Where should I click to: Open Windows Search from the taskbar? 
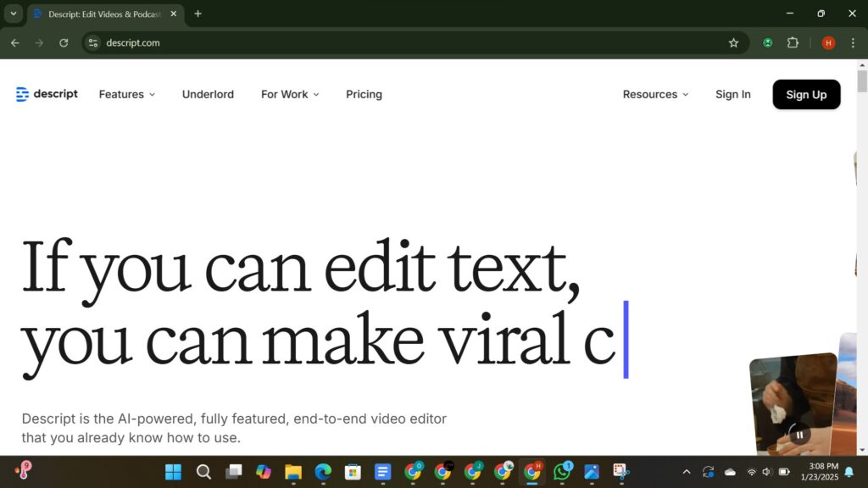[x=203, y=472]
